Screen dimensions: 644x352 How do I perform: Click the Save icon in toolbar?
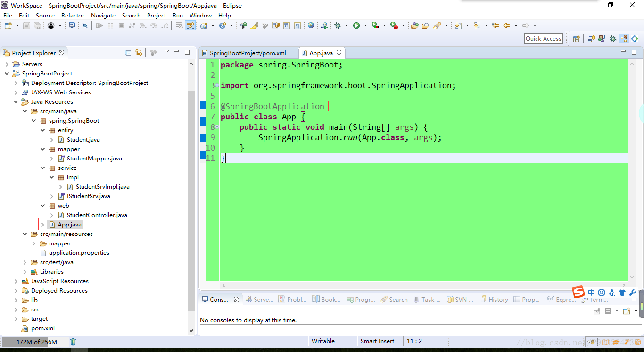tap(26, 25)
